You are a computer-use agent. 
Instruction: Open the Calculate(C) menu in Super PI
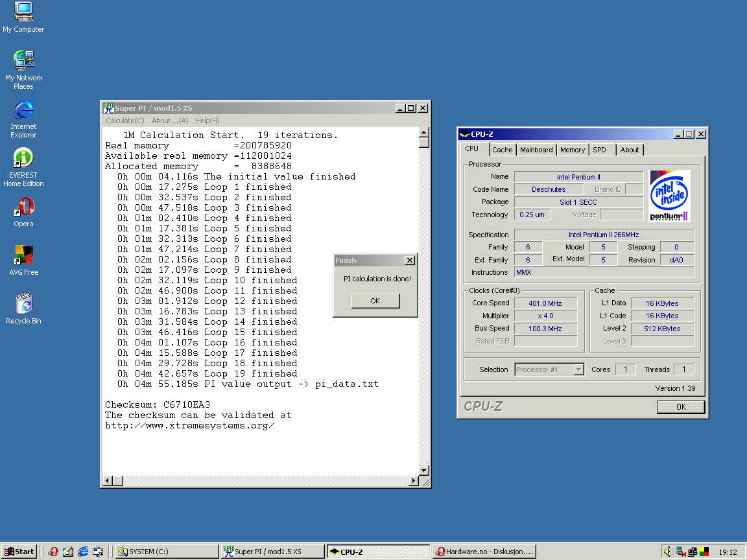pyautogui.click(x=124, y=121)
